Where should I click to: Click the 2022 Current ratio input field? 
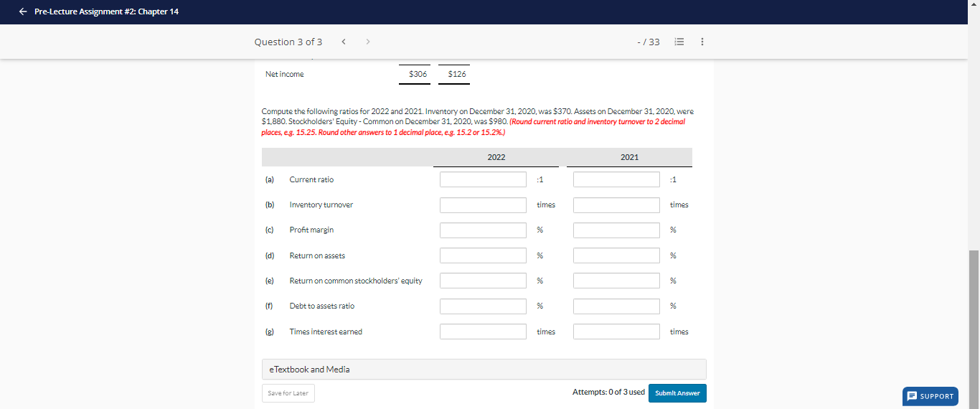point(483,179)
